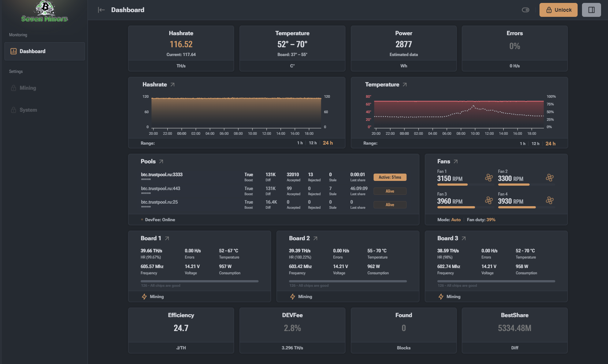The width and height of the screenshot is (608, 364).
Task: Open the Temperature chart expand arrow
Action: coord(405,85)
